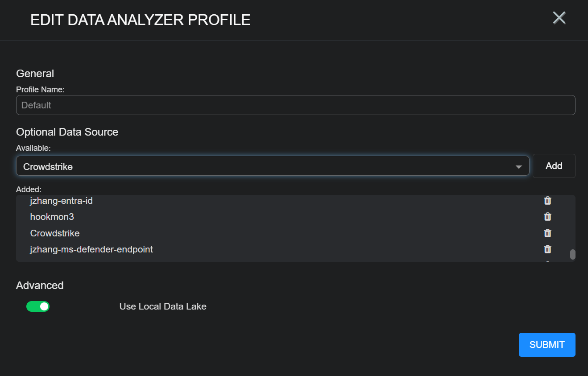The height and width of the screenshot is (376, 588).
Task: Select hookmon3 in the Added list
Action: pyautogui.click(x=52, y=217)
